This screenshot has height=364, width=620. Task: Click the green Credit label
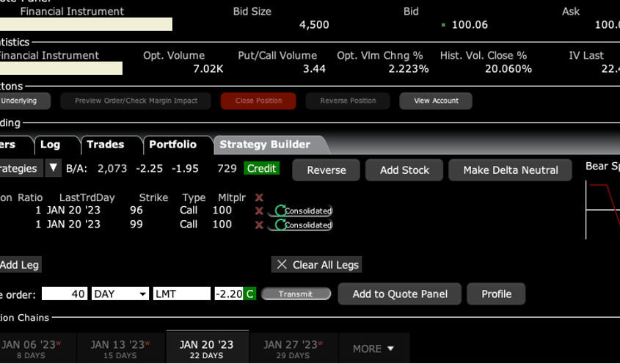coord(262,169)
